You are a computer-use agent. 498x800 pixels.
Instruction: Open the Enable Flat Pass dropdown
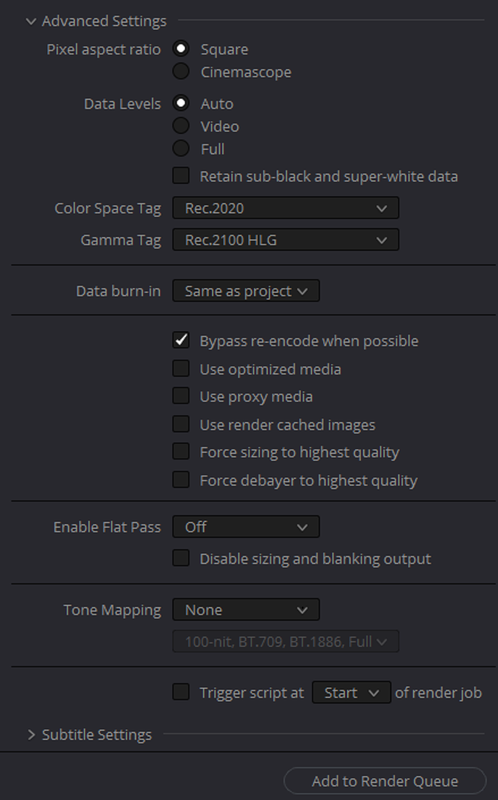tap(246, 527)
